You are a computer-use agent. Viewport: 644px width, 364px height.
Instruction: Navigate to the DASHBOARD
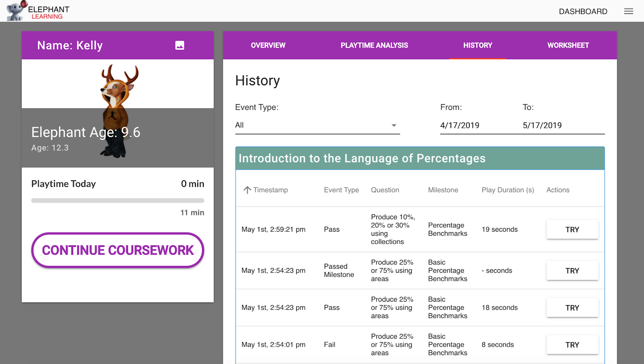click(583, 11)
